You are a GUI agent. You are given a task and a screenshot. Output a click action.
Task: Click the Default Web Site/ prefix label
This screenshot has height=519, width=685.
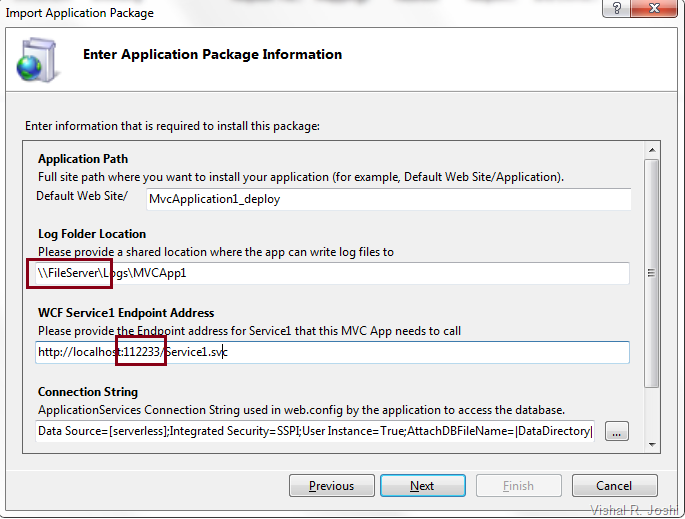82,196
